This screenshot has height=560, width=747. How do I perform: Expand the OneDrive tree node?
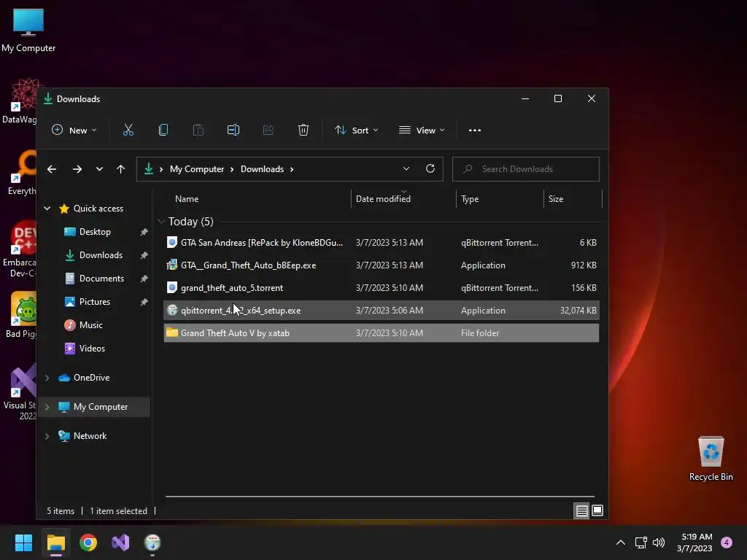coord(47,378)
